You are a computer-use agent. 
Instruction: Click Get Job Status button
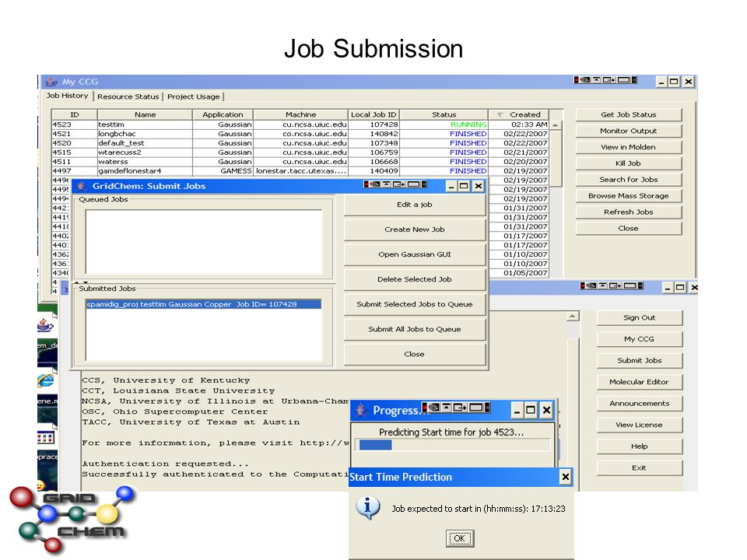click(629, 115)
